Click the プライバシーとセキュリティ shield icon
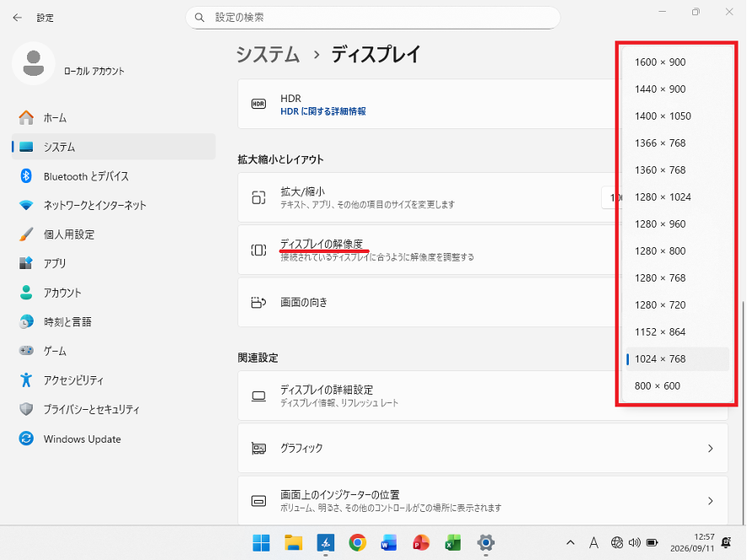This screenshot has height=560, width=747. click(26, 409)
